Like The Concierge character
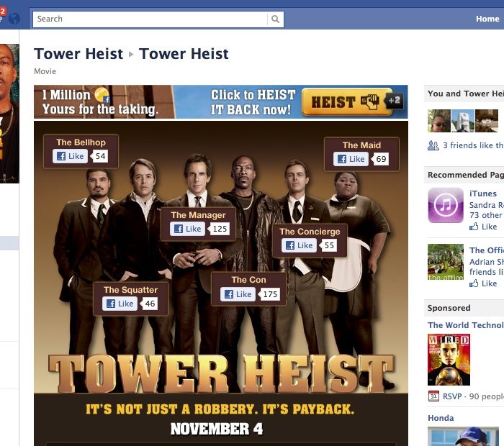Image resolution: width=504 pixels, height=446 pixels. pos(299,245)
